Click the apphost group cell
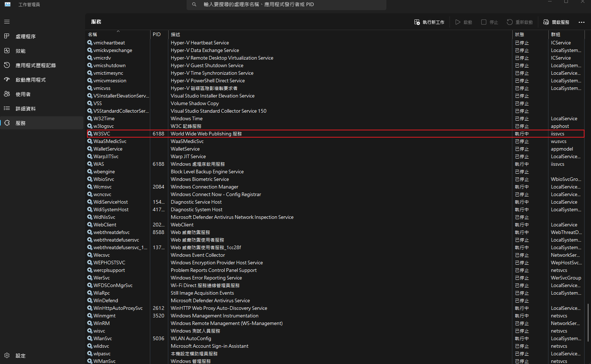 pos(560,126)
